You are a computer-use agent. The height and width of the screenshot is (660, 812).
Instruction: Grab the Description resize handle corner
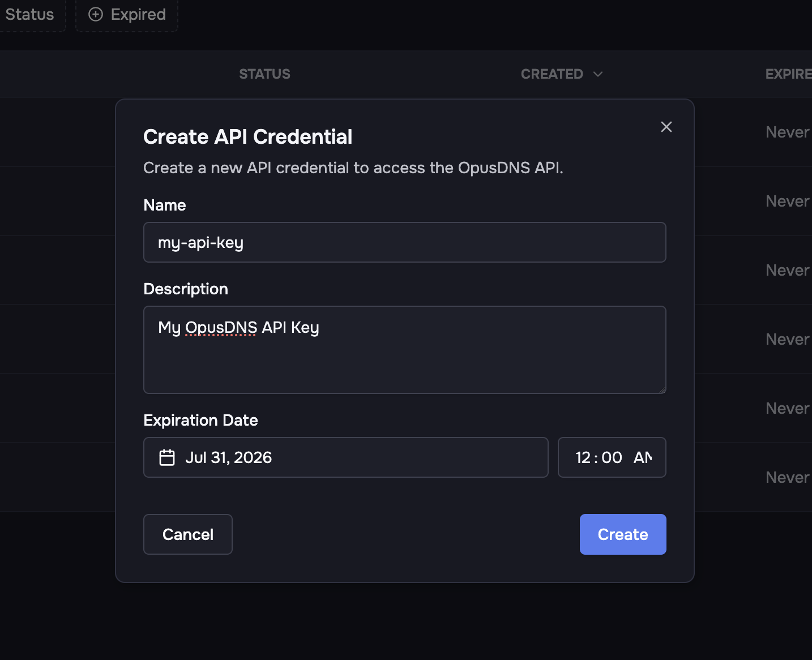pyautogui.click(x=662, y=389)
